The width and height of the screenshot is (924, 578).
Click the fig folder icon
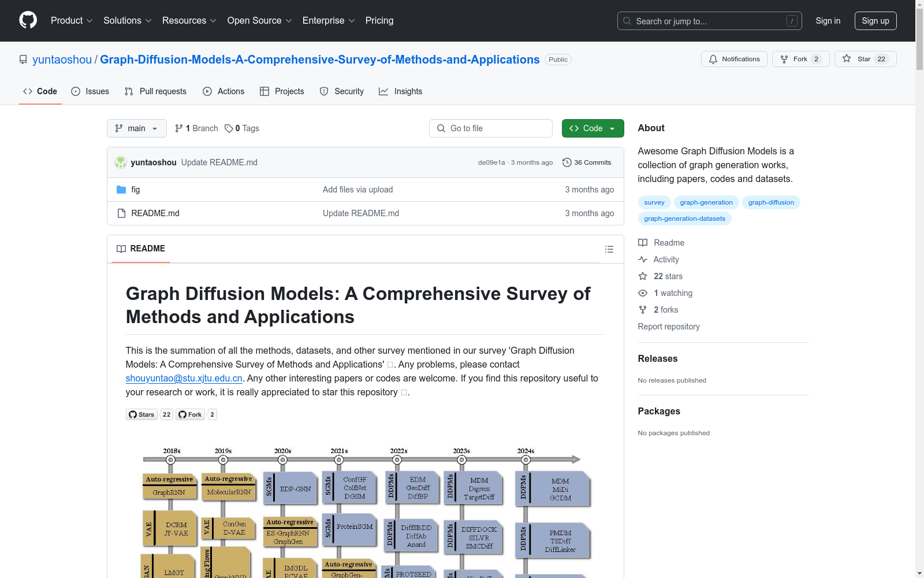tap(121, 190)
